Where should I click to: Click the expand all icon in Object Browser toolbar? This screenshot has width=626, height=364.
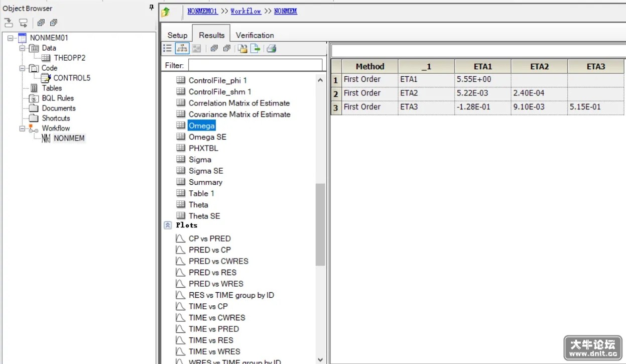41,23
